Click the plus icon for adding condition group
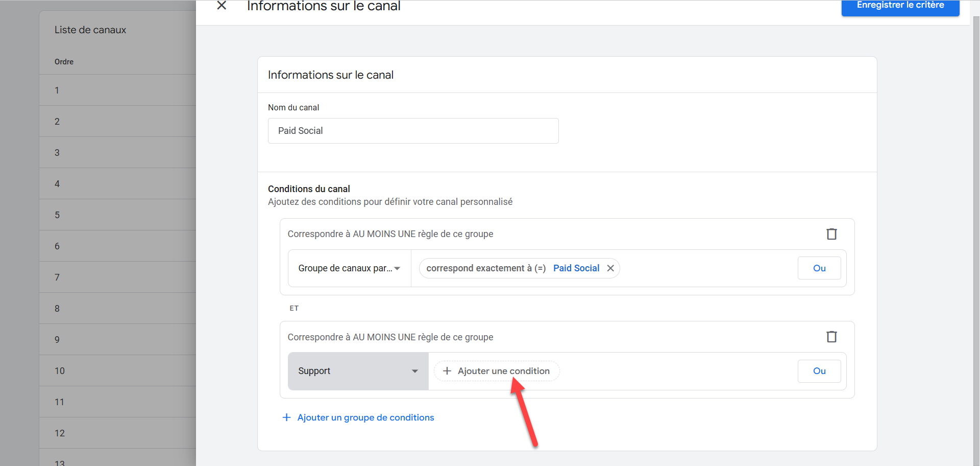 287,417
